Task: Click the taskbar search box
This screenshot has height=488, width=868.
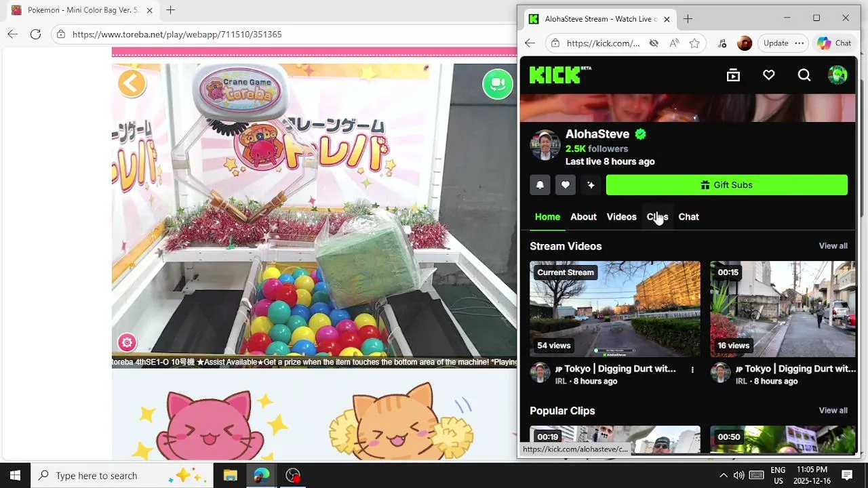Action: click(x=122, y=475)
